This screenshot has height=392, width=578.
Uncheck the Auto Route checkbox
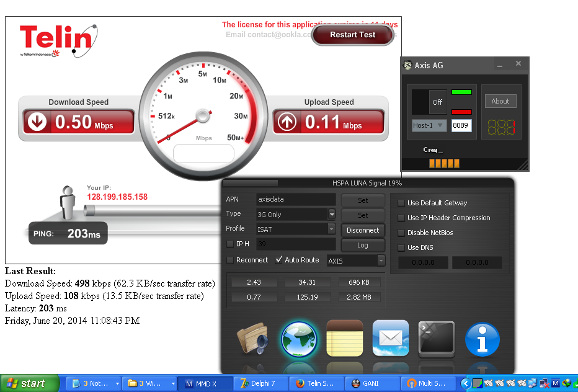tap(278, 260)
